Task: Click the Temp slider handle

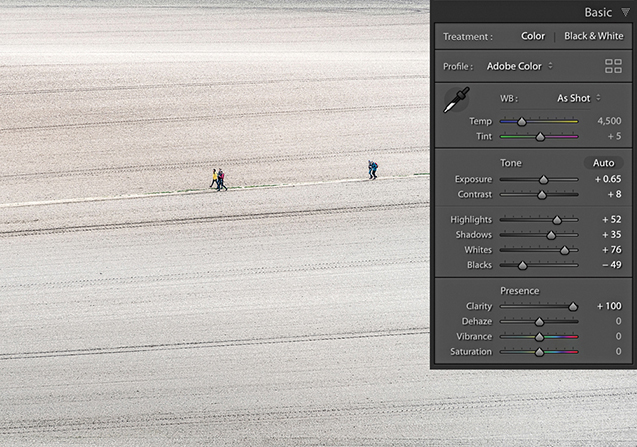Action: (x=521, y=121)
